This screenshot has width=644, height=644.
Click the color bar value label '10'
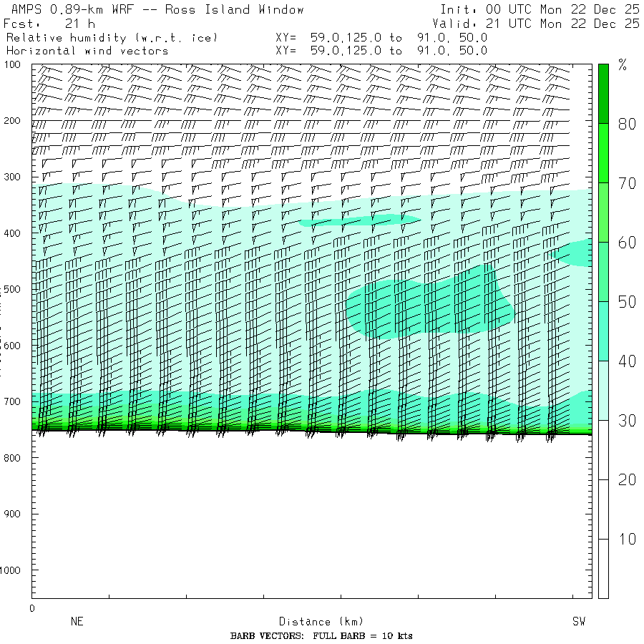pos(627,539)
